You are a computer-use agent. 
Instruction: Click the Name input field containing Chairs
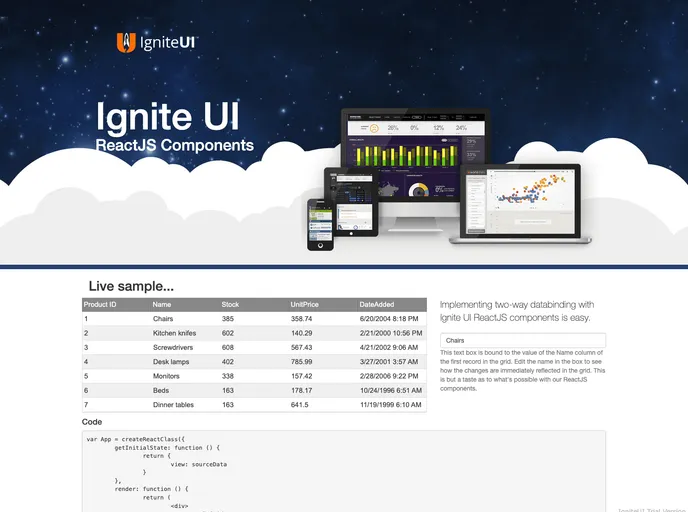point(523,340)
